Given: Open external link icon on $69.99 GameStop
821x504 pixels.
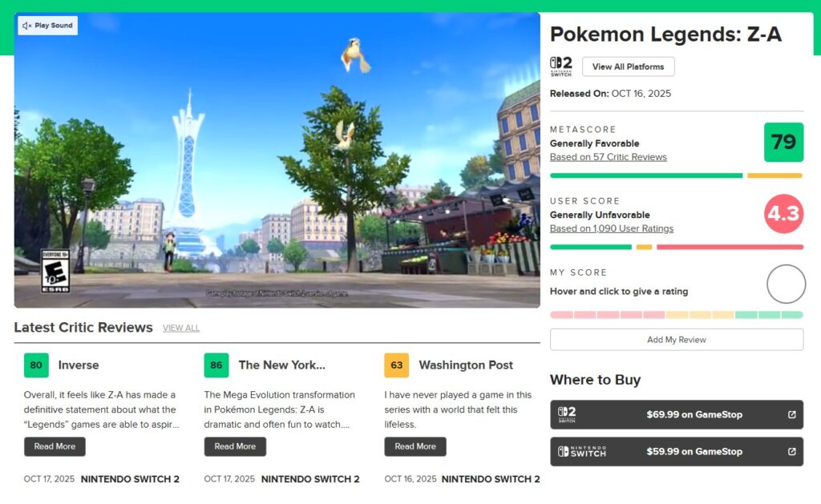Looking at the screenshot, I should coord(791,415).
